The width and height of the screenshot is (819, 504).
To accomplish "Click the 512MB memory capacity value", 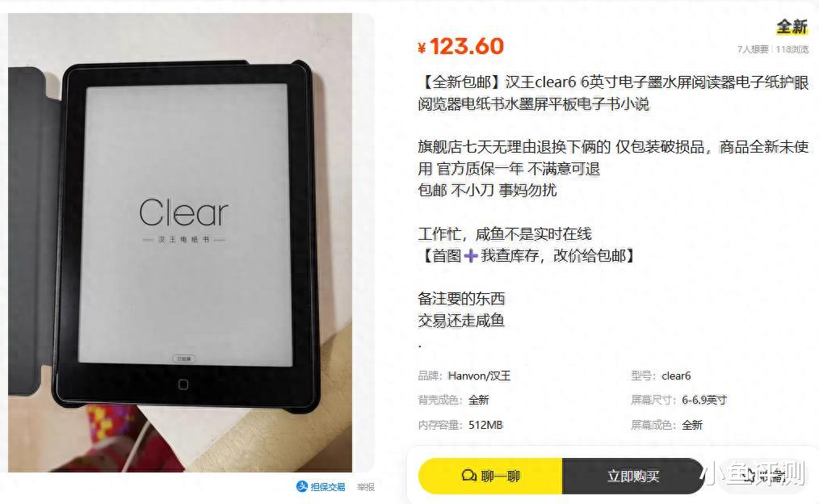I will coord(485,425).
